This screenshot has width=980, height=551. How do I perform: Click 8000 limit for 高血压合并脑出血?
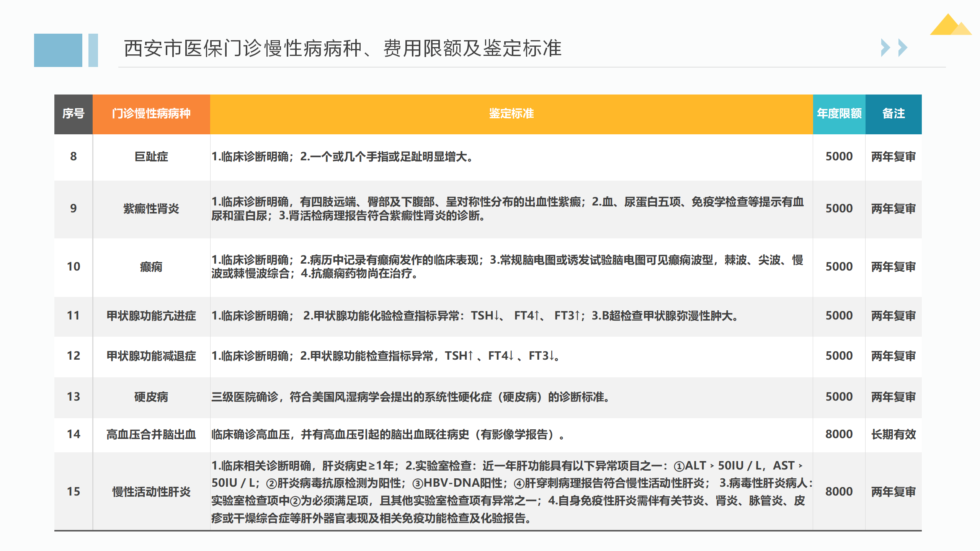point(839,434)
